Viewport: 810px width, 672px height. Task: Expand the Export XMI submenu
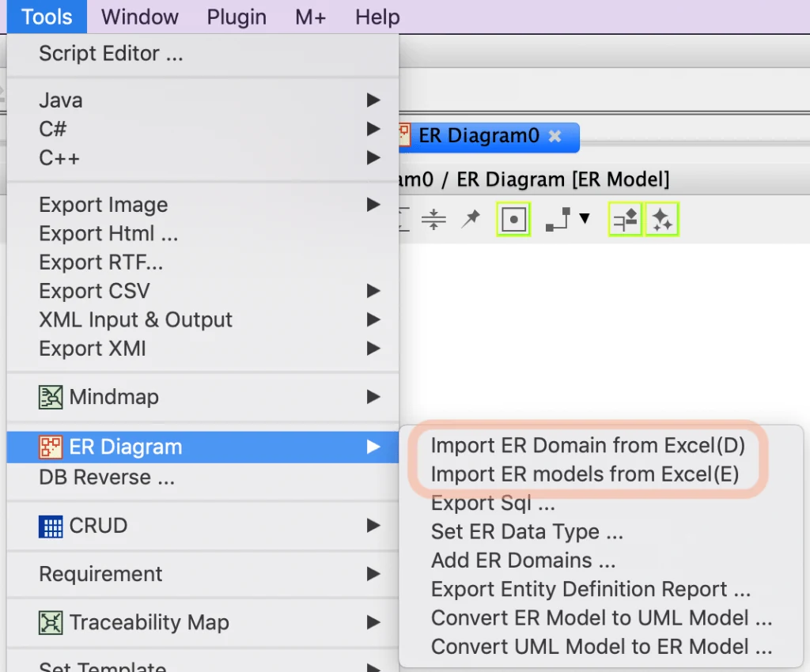(202, 349)
